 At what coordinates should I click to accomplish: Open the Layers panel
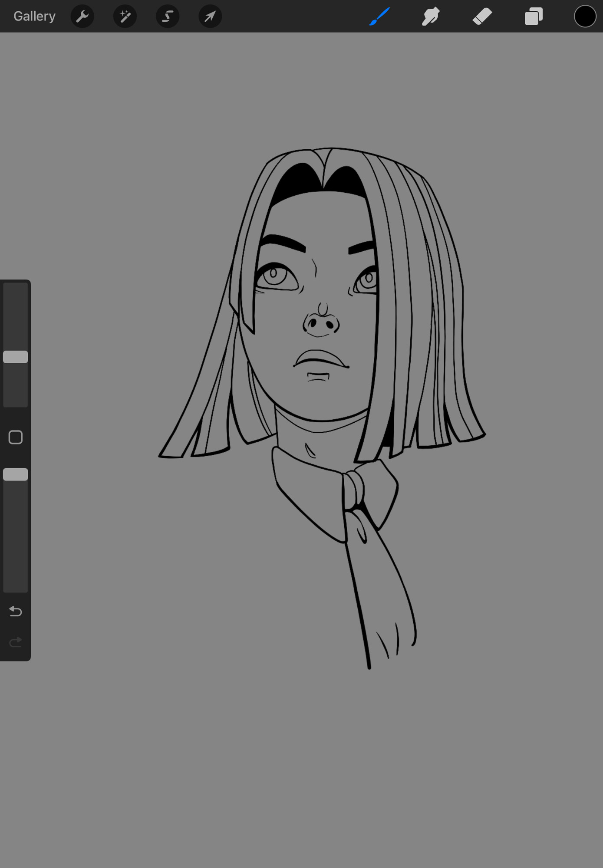point(534,16)
